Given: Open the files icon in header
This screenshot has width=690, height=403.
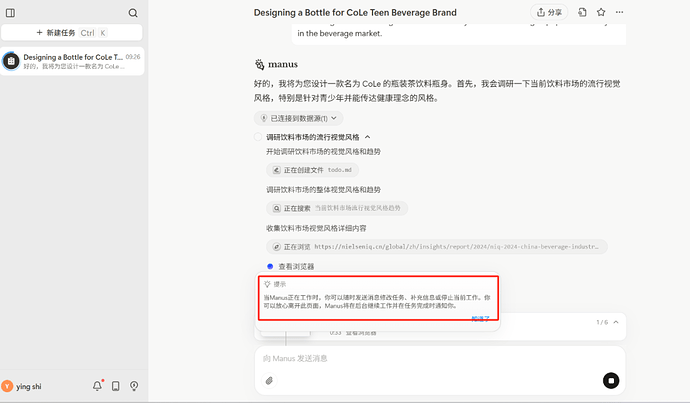Looking at the screenshot, I should tap(582, 12).
